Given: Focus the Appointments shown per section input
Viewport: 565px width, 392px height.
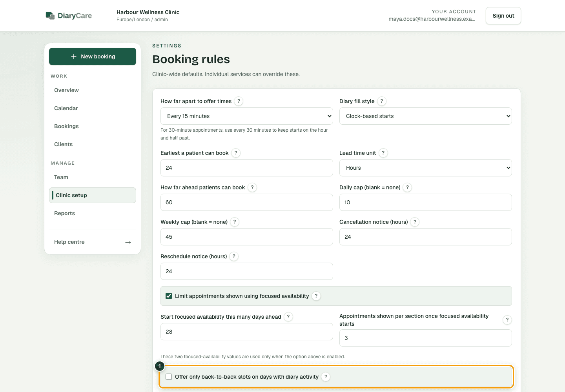Looking at the screenshot, I should [x=426, y=338].
